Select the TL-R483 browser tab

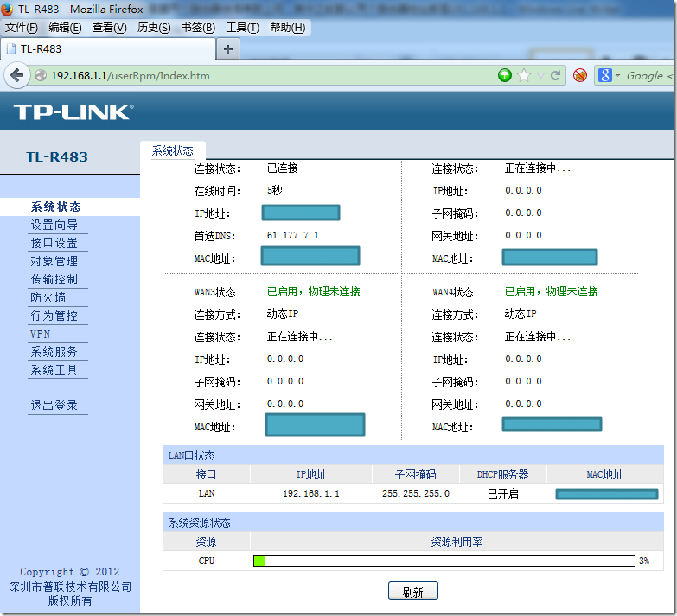[108, 48]
